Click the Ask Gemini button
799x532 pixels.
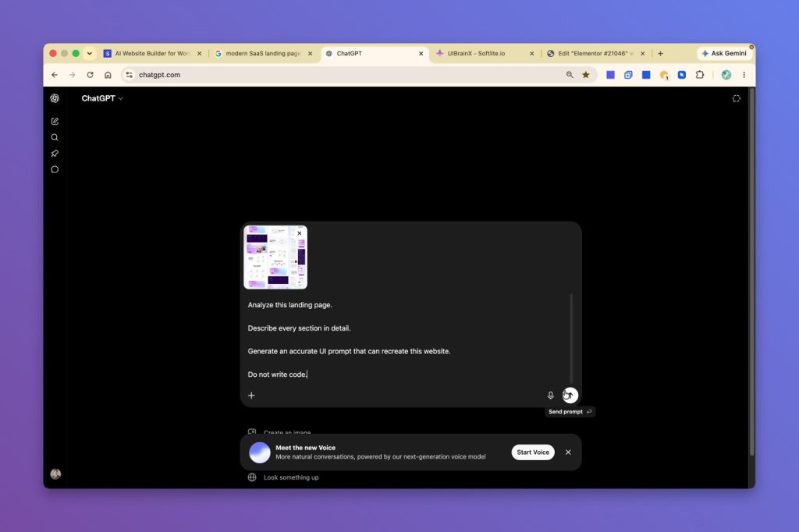[x=724, y=54]
